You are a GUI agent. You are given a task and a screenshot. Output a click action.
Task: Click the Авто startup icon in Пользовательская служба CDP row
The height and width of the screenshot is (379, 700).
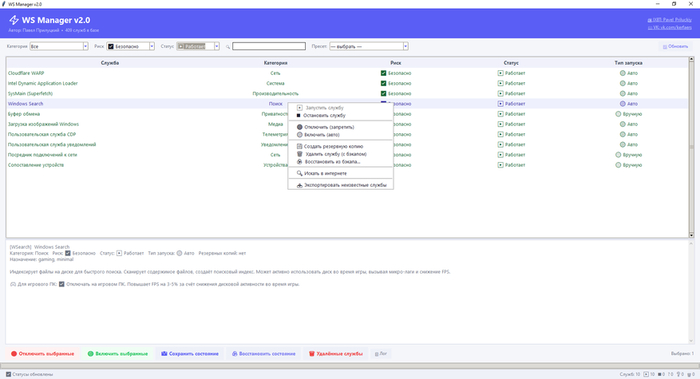(622, 134)
